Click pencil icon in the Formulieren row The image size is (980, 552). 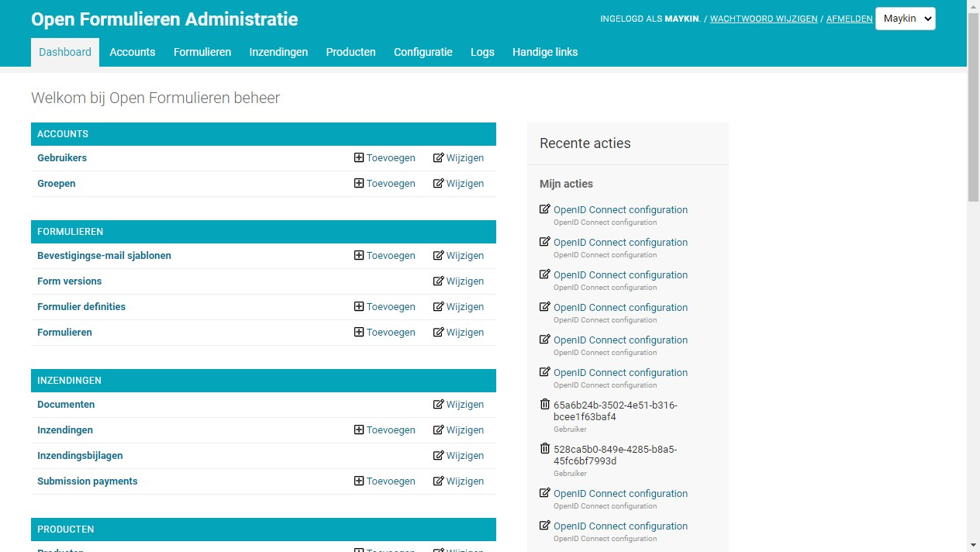(439, 332)
